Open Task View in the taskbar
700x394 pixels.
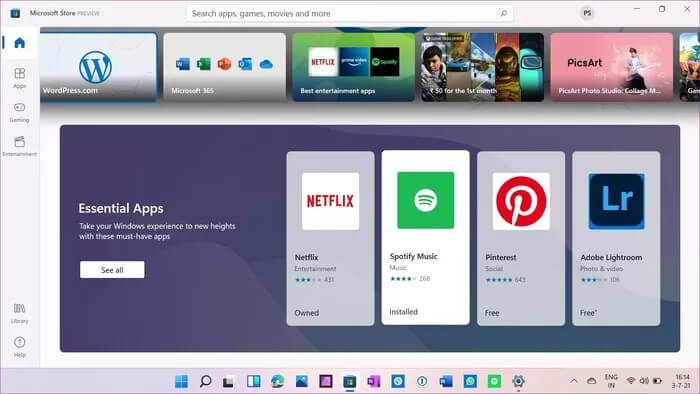(x=229, y=382)
